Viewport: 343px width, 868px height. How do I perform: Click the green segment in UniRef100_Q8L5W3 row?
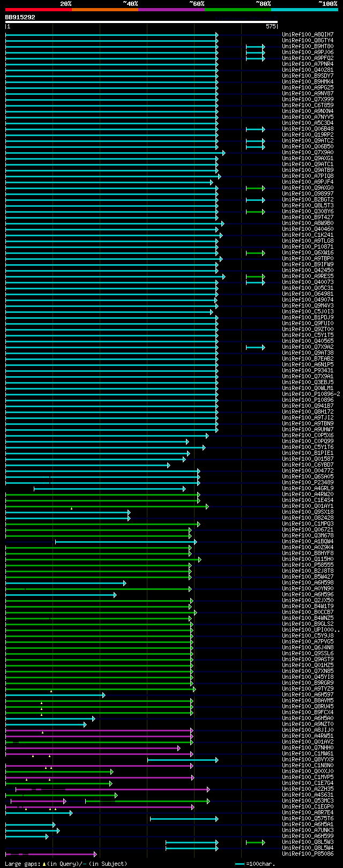(x=256, y=842)
